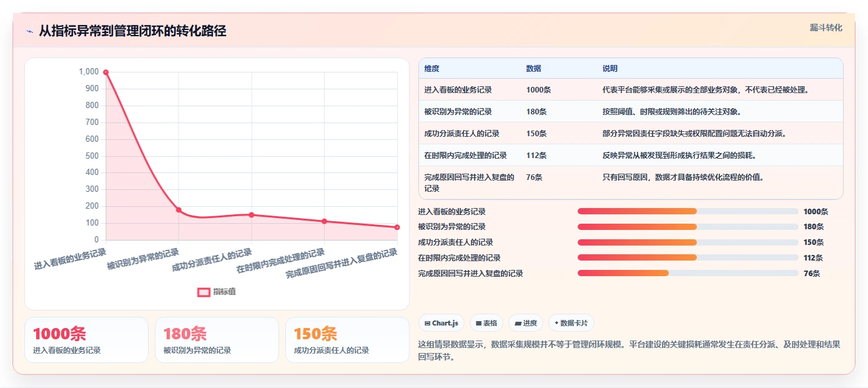Click the 76条 value in the table
This screenshot has height=388, width=868.
[535, 177]
